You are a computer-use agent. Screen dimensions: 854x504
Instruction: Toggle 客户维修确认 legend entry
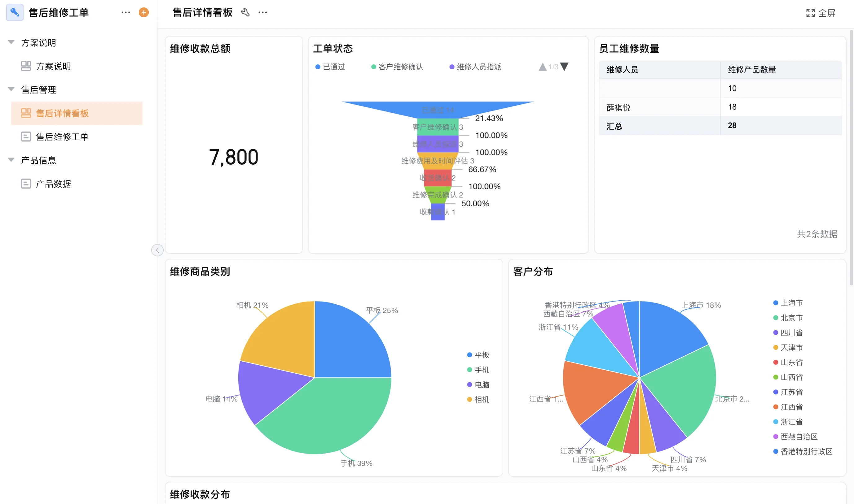coord(397,67)
